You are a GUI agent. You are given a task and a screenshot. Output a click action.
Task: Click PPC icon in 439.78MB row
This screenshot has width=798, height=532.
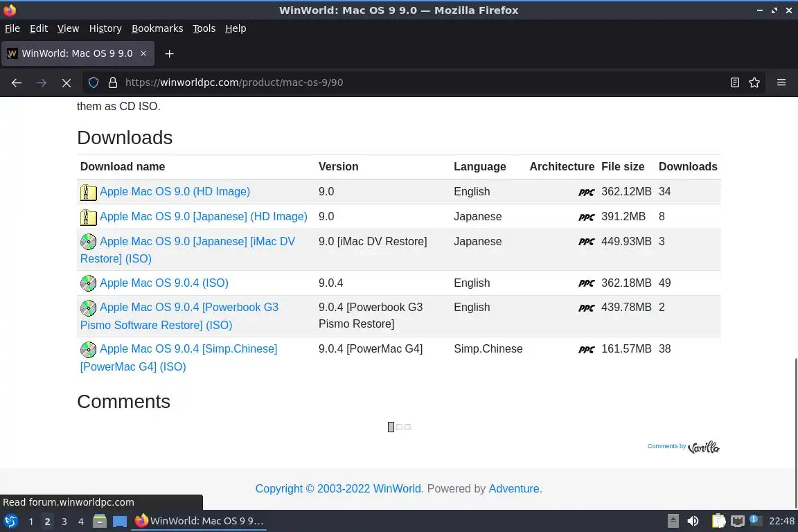coord(586,308)
